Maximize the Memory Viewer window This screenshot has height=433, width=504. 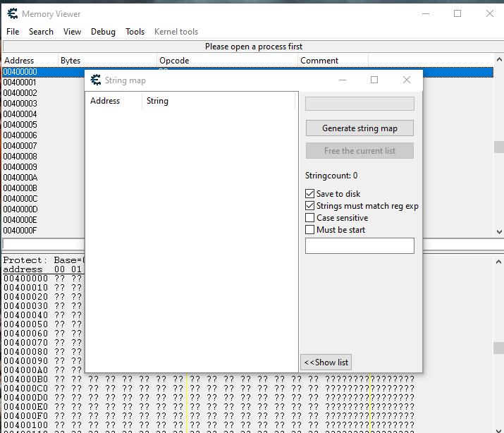tap(457, 13)
